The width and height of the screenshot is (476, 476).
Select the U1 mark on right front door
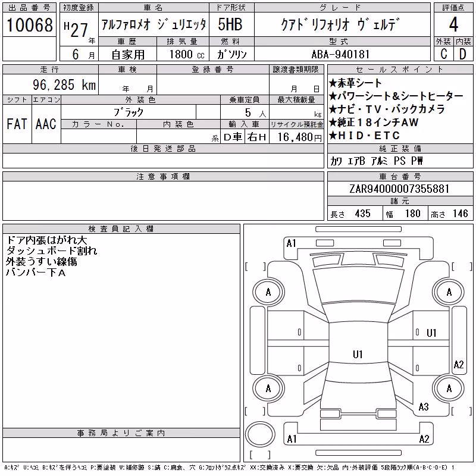point(431,333)
